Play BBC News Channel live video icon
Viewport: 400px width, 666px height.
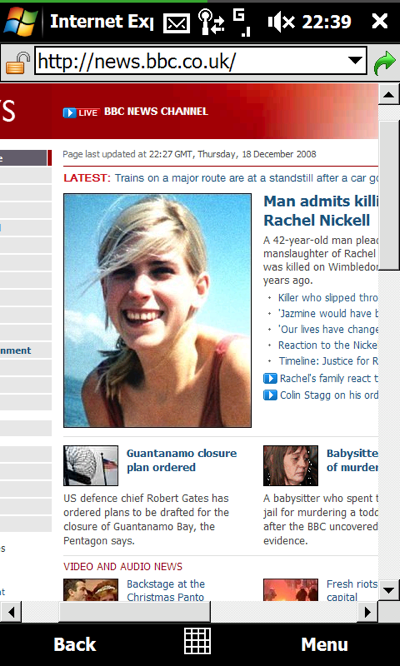(x=81, y=113)
